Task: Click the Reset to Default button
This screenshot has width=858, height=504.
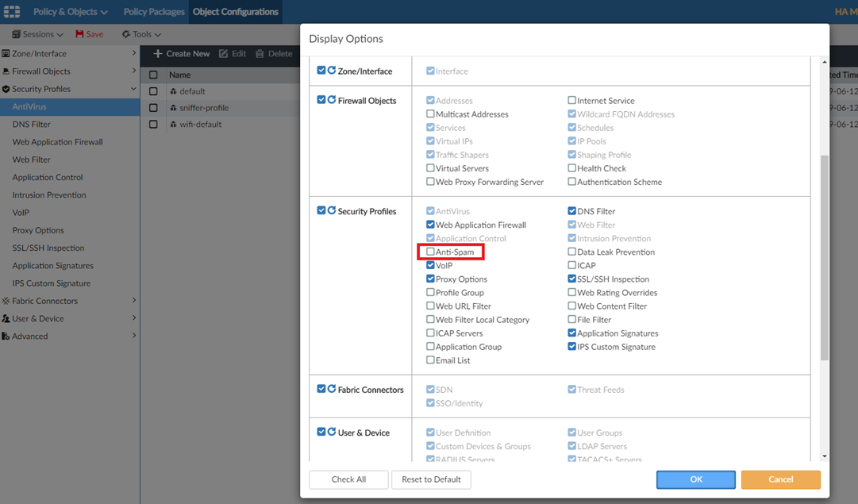Action: (x=431, y=479)
